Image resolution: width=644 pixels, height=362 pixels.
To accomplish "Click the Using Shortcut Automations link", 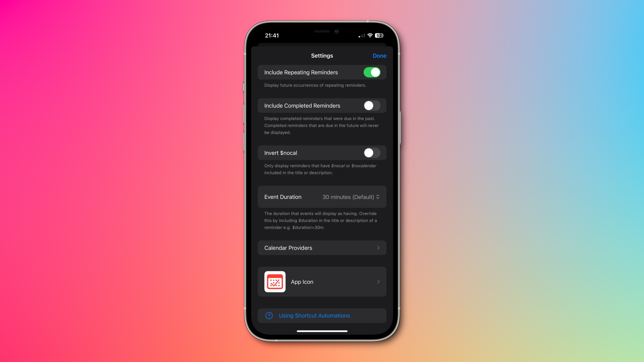I will pos(315,316).
